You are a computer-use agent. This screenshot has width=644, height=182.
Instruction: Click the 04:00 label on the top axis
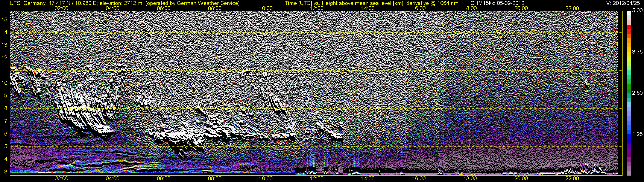coord(112,8)
